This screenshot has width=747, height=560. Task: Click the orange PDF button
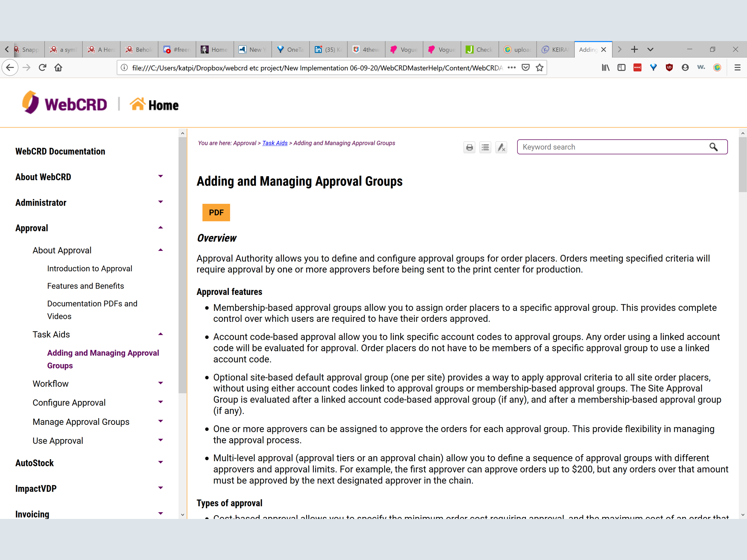216,212
